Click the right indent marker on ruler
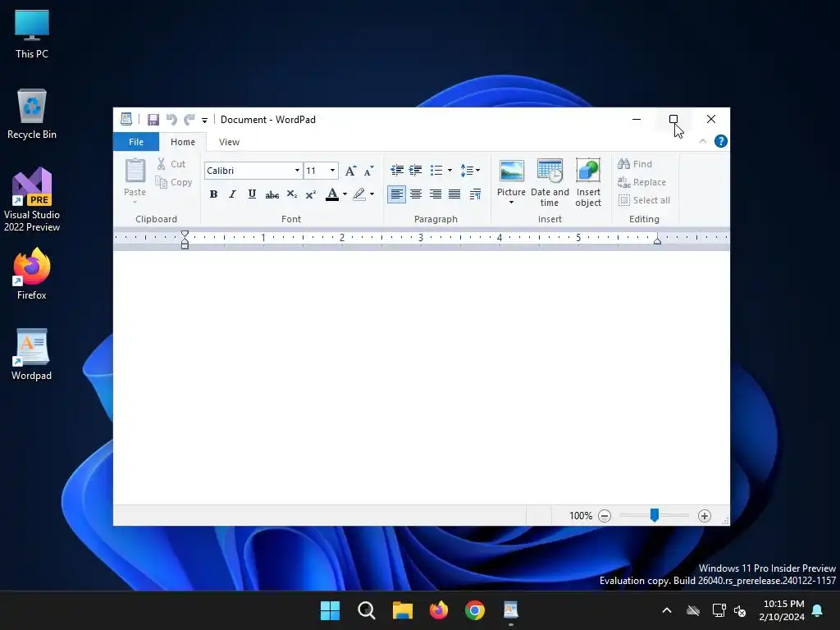Image resolution: width=840 pixels, height=630 pixels. 657,241
